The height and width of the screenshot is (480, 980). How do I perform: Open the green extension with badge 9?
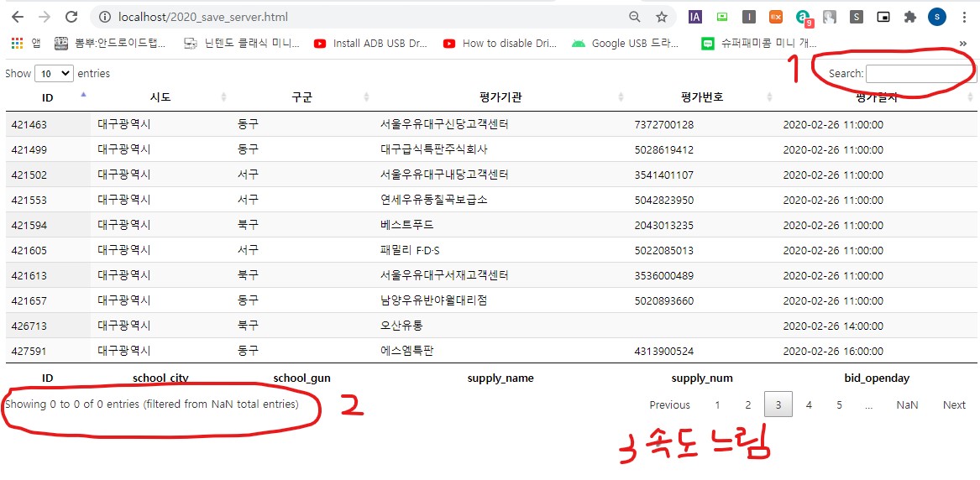click(804, 18)
